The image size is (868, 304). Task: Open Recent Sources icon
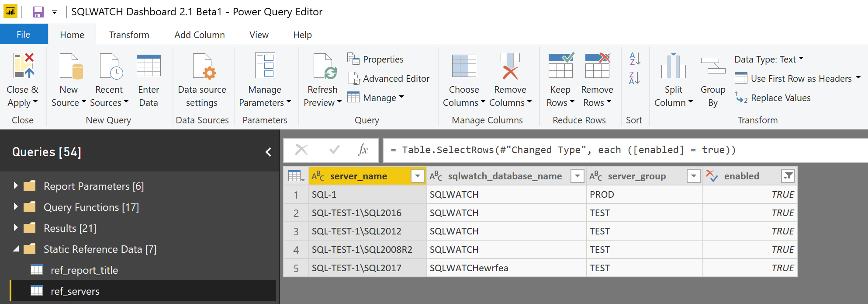click(x=111, y=66)
